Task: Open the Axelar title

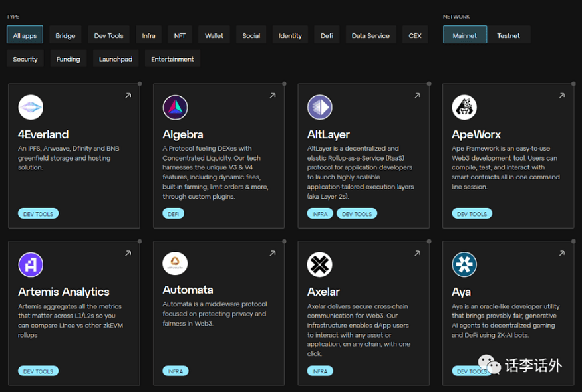Action: (x=323, y=292)
